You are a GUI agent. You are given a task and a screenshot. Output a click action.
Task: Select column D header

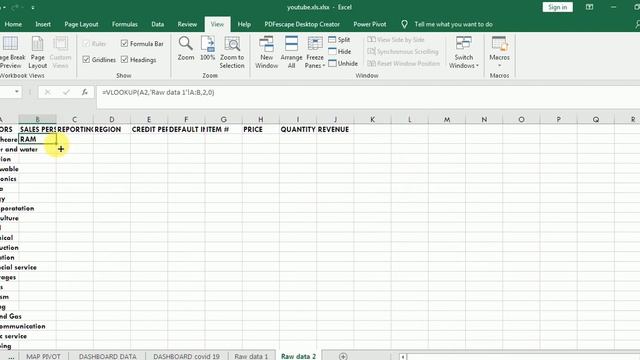[111, 119]
